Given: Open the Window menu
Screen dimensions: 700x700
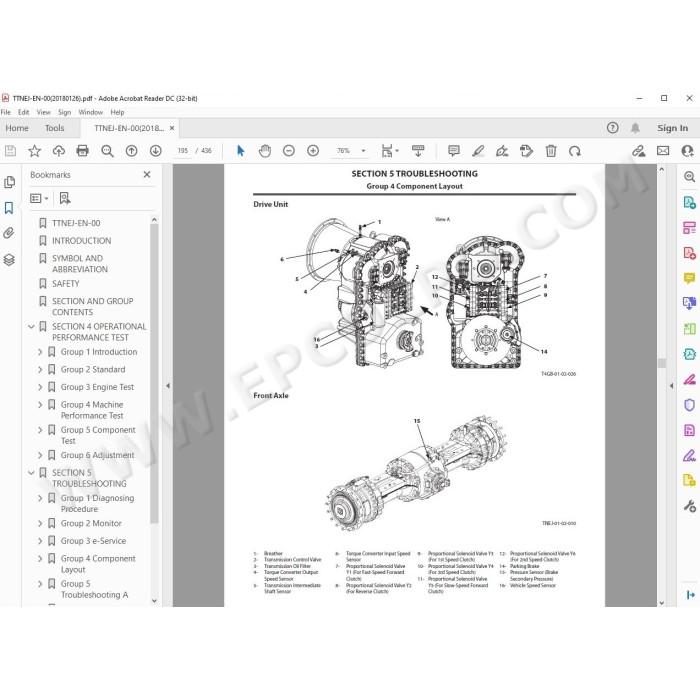Looking at the screenshot, I should point(91,112).
